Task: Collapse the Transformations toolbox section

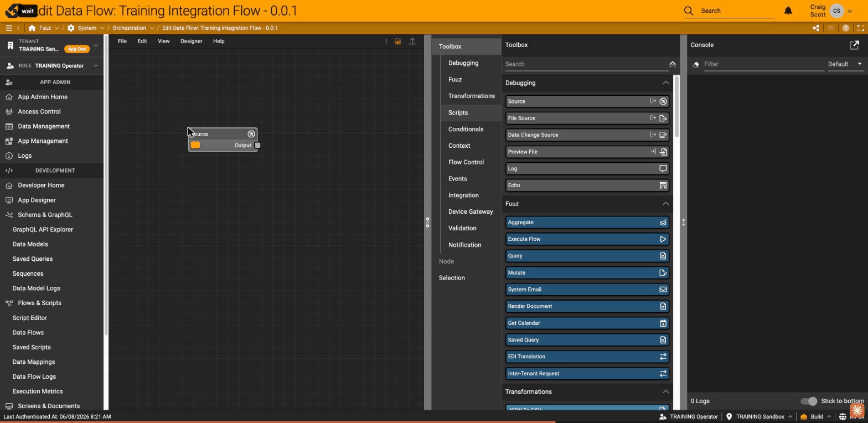Action: [665, 392]
